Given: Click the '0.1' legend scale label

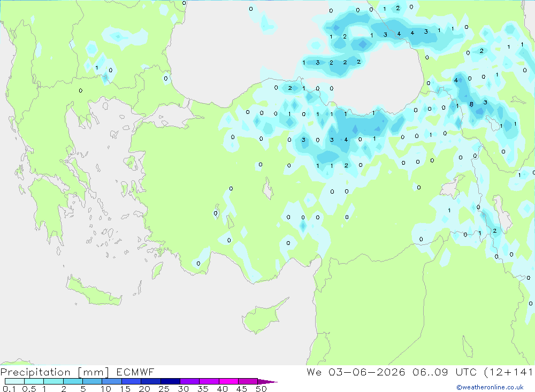Looking at the screenshot, I should click(x=9, y=389).
